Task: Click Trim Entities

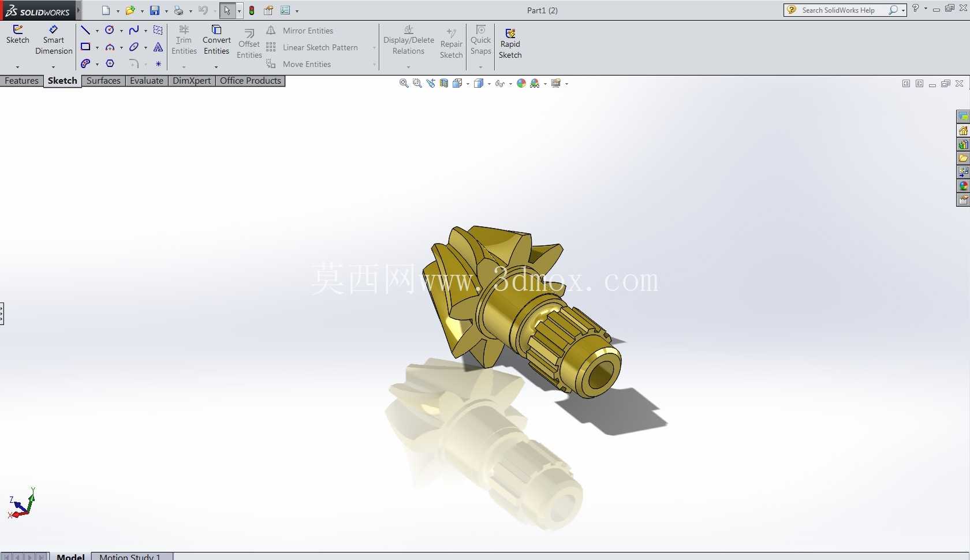Action: (x=184, y=40)
